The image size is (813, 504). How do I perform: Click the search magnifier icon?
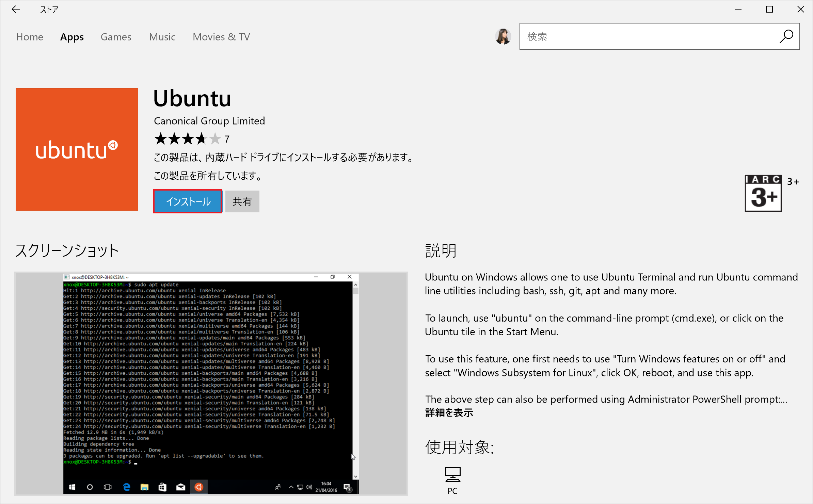786,36
